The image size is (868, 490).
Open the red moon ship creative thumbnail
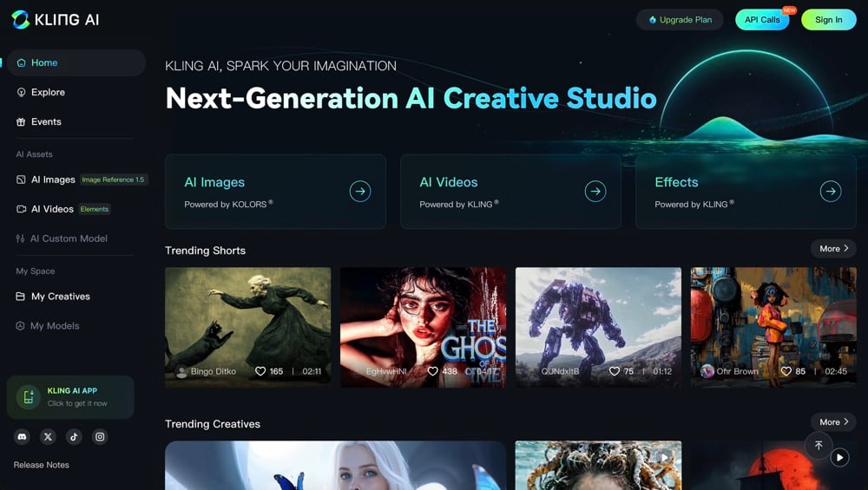773,467
